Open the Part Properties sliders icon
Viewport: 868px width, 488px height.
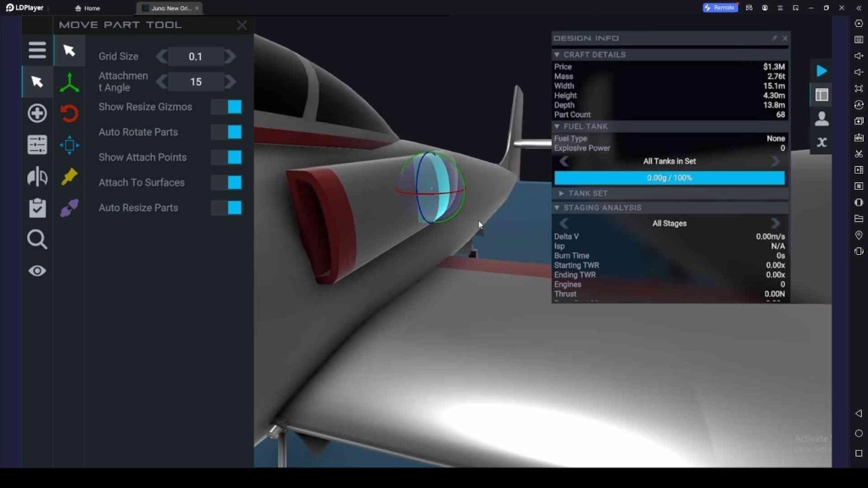[37, 145]
